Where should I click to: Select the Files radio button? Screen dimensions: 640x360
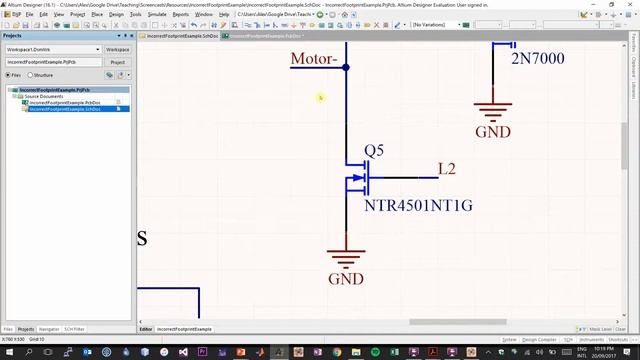click(8, 75)
